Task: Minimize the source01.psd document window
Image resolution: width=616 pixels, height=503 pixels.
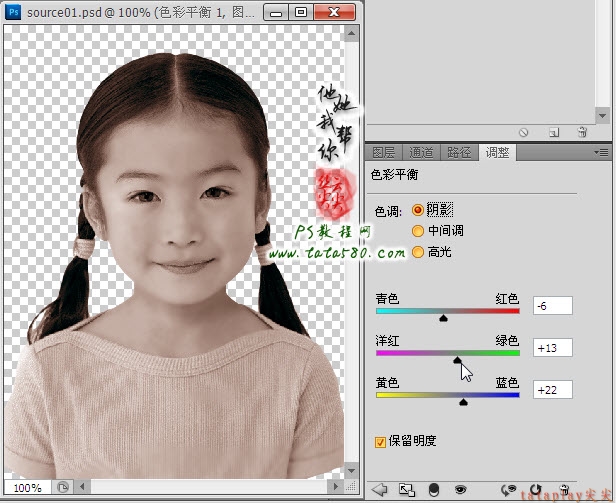Action: (x=276, y=12)
